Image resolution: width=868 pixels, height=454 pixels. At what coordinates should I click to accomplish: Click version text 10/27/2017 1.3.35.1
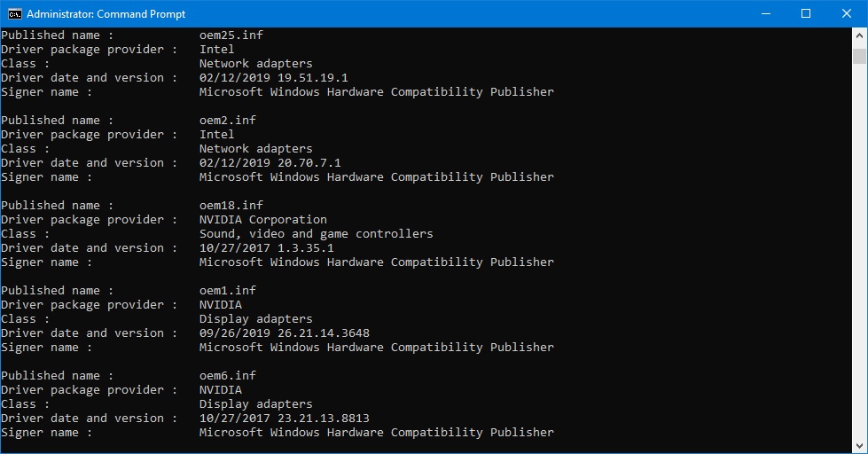267,248
